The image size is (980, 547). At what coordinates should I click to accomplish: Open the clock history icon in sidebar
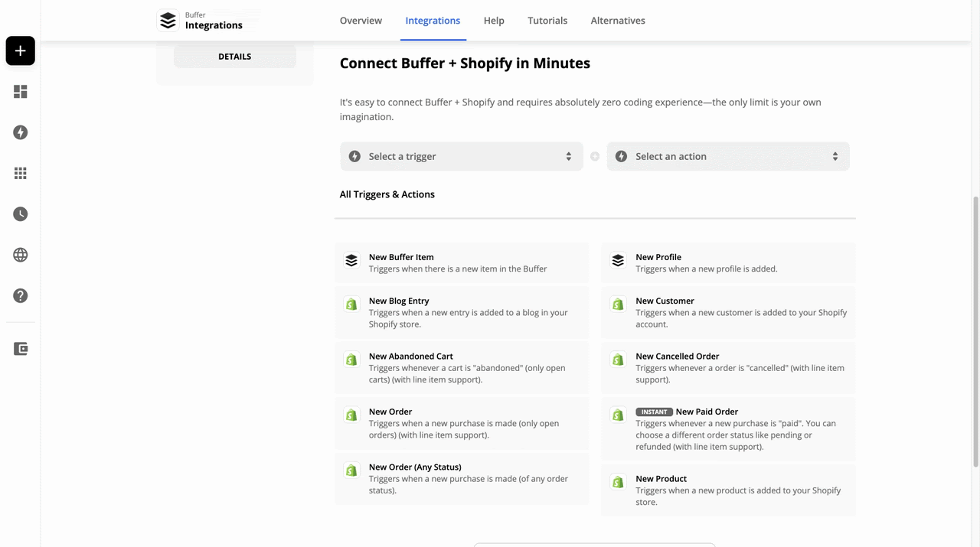pyautogui.click(x=21, y=214)
